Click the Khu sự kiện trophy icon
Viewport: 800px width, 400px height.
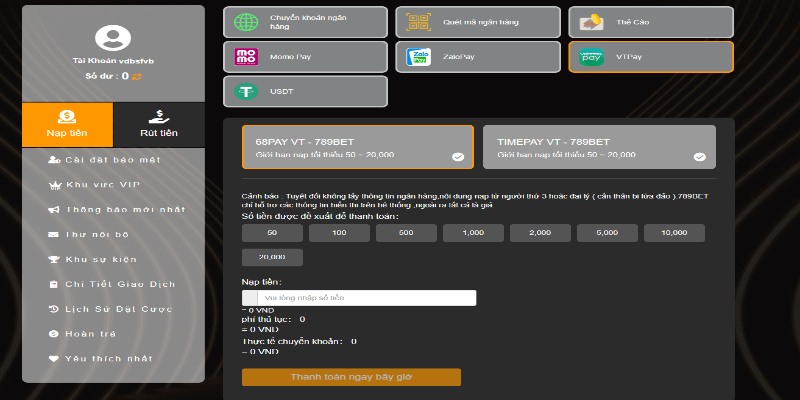tap(54, 260)
